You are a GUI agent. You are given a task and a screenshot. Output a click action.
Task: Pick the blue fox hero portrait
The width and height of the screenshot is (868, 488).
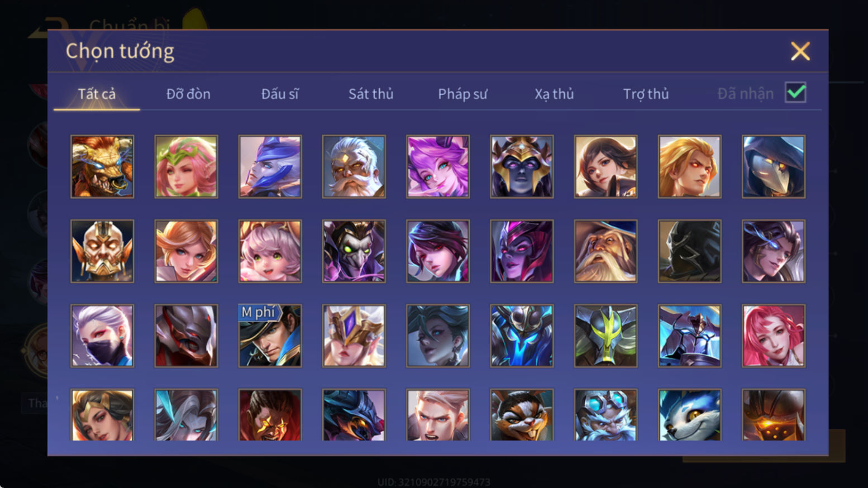pos(690,415)
